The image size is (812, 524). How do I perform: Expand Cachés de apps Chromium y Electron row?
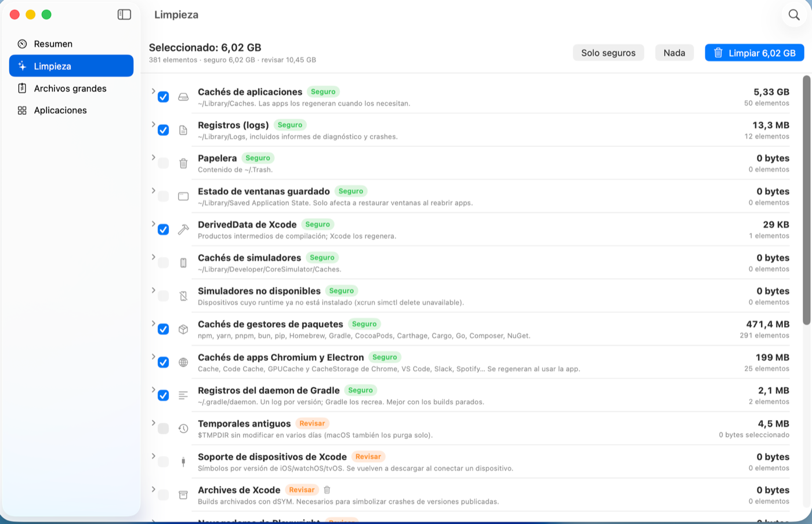153,356
